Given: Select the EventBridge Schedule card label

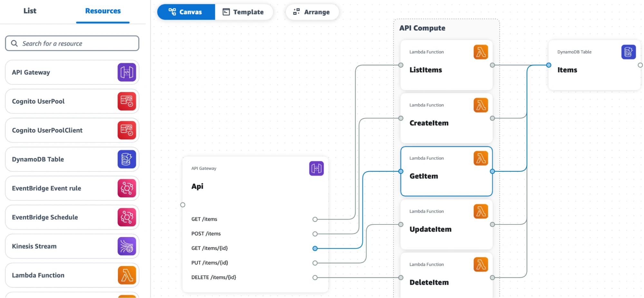Looking at the screenshot, I should 45,217.
